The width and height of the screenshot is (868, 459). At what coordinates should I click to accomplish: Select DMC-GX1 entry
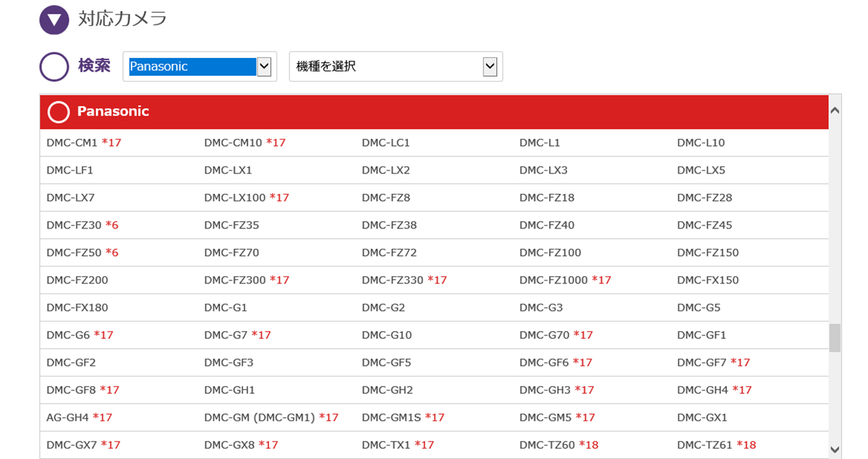coord(702,418)
